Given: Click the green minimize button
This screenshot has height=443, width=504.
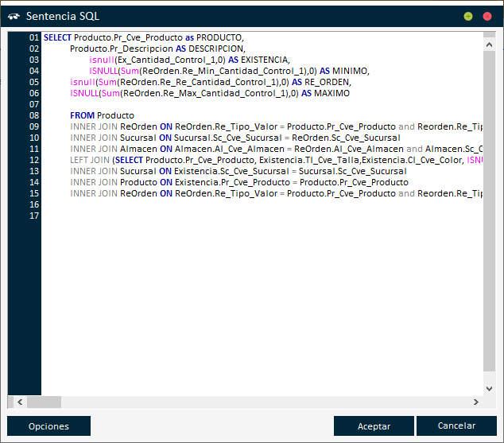Looking at the screenshot, I should click(x=468, y=16).
